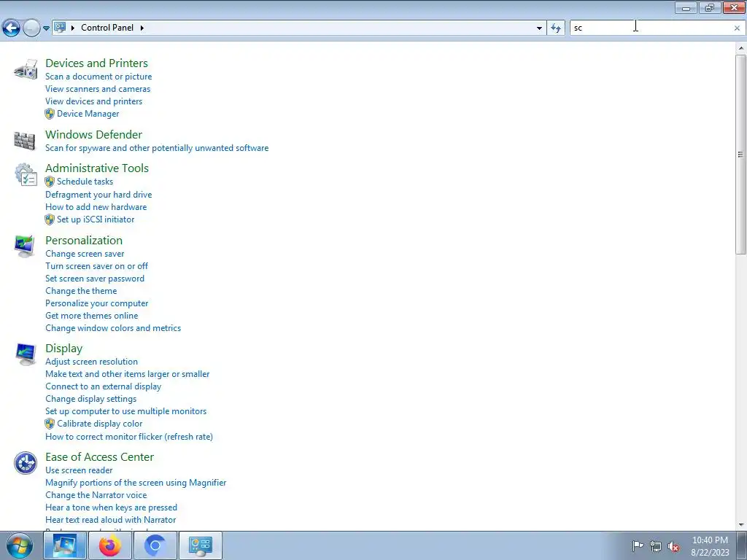Viewport: 747px width, 560px height.
Task: Open the recent pages dropdown arrow
Action: coord(46,28)
